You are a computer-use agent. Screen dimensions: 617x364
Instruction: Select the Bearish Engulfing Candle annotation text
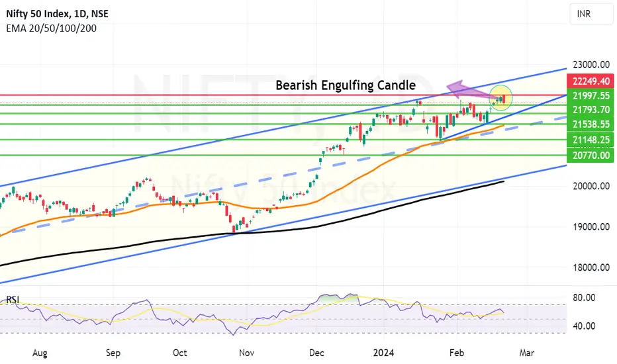[x=346, y=85]
